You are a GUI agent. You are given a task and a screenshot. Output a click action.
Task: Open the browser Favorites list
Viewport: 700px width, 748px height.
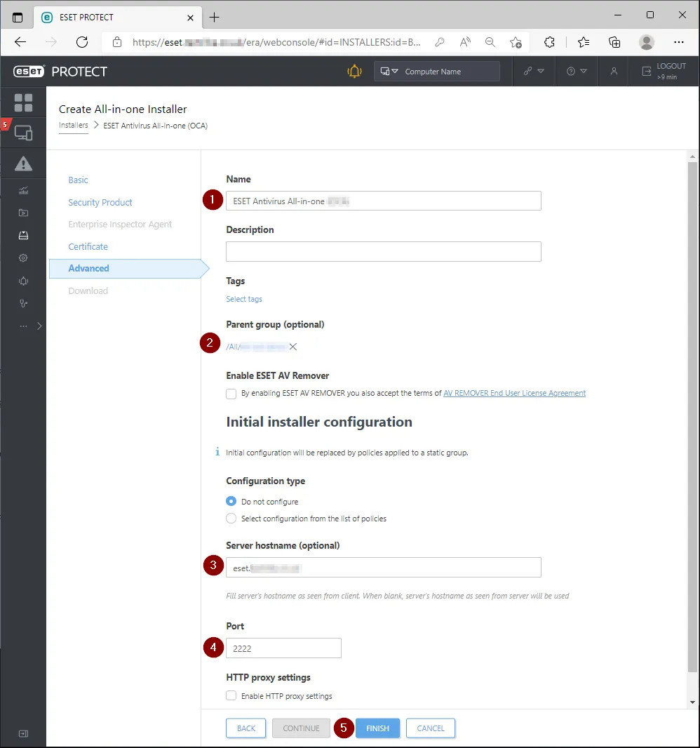point(583,42)
